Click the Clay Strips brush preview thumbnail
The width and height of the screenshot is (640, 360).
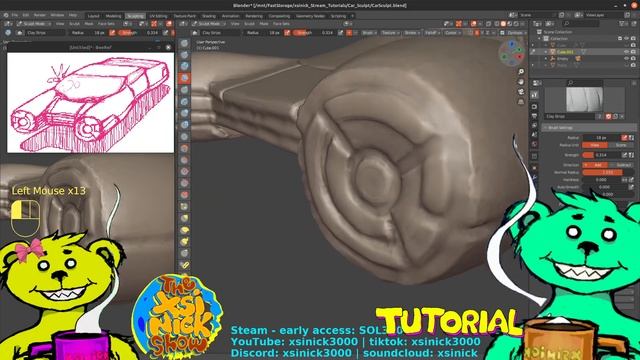(584, 99)
